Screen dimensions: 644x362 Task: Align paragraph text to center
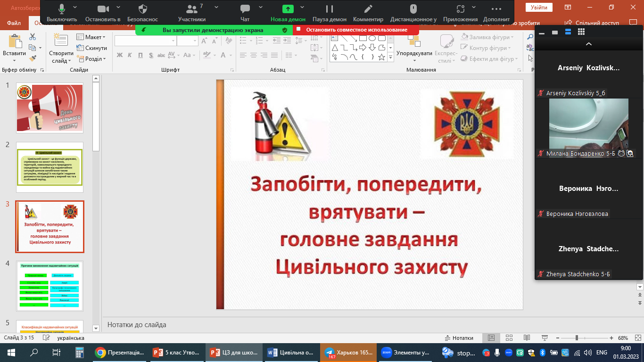coord(254,55)
